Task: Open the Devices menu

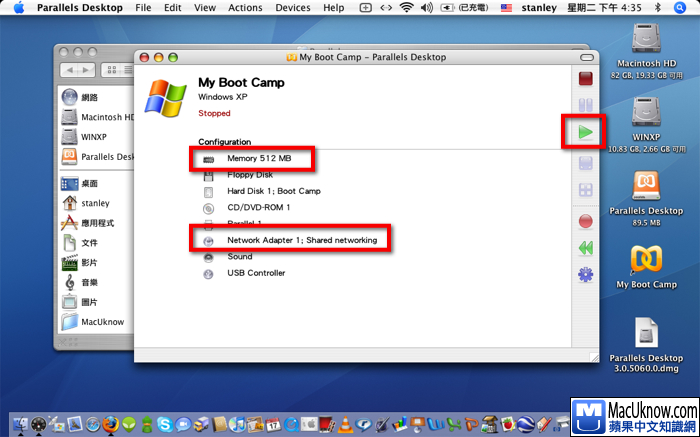Action: pyautogui.click(x=293, y=8)
